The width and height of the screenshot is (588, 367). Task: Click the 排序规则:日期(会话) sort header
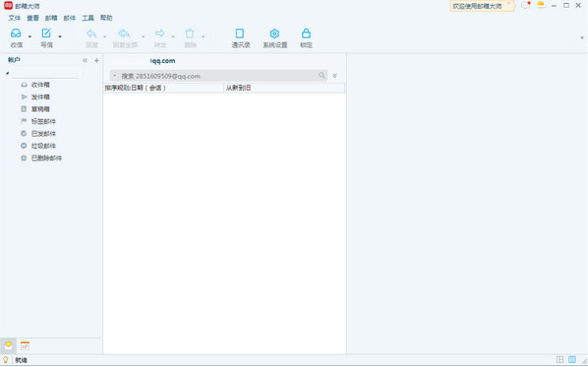(163, 88)
